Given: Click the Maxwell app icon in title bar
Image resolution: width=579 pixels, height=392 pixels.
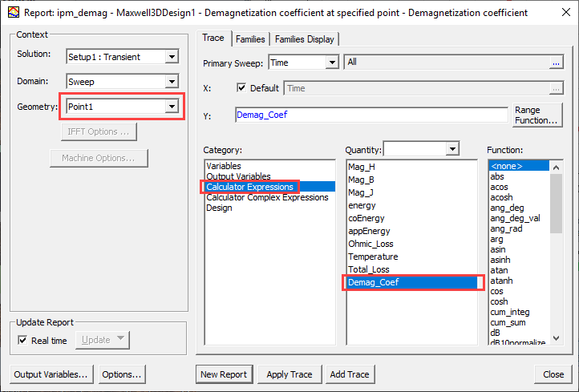Looking at the screenshot, I should [x=14, y=12].
